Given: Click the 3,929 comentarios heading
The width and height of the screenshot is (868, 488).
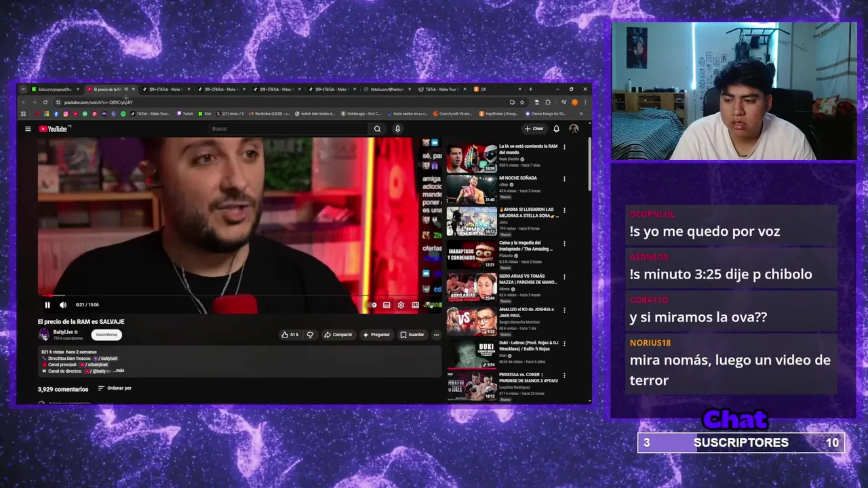Looking at the screenshot, I should pos(63,389).
